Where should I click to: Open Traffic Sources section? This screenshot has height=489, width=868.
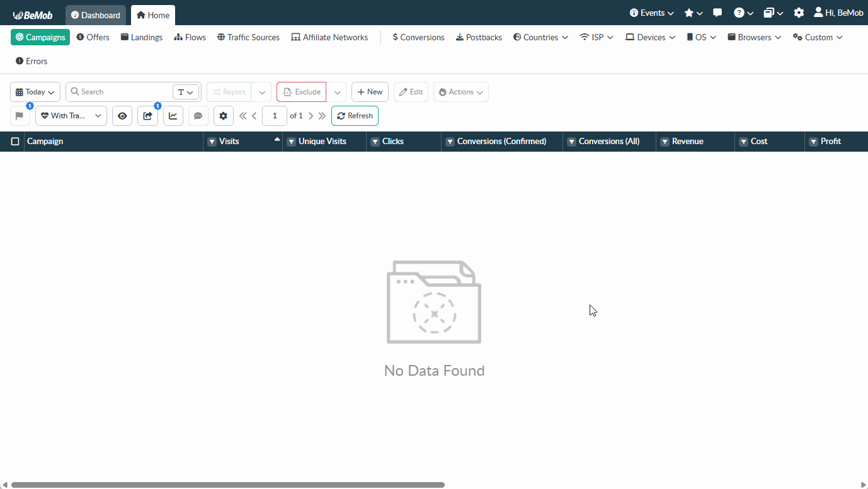tap(248, 37)
